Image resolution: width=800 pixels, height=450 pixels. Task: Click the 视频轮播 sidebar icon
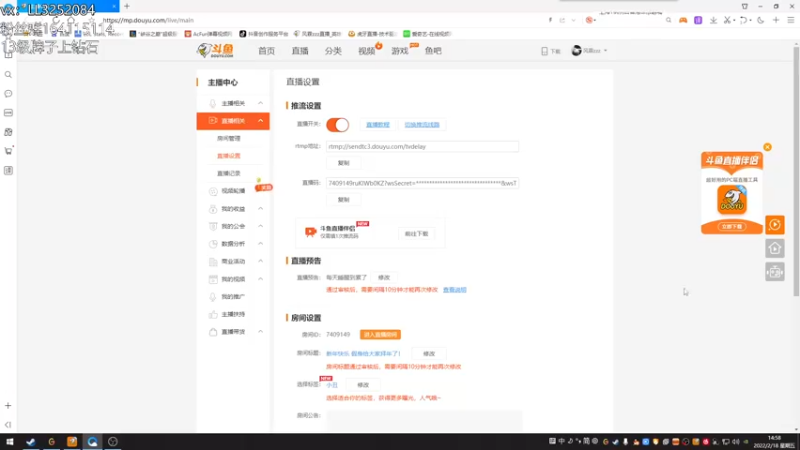coord(213,191)
